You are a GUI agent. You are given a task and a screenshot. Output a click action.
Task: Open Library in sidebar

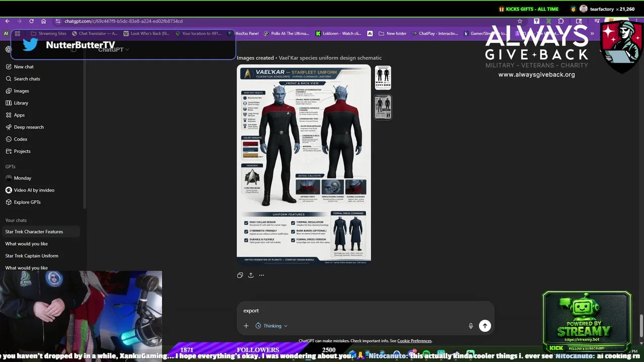coord(43,103)
